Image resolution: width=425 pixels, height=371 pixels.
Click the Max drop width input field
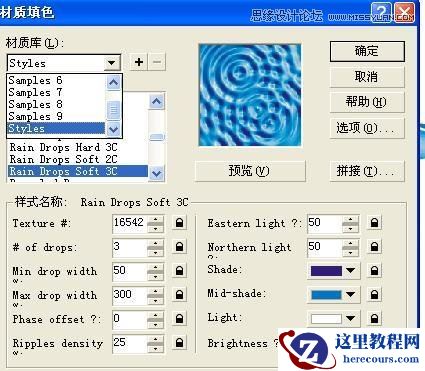click(x=130, y=295)
